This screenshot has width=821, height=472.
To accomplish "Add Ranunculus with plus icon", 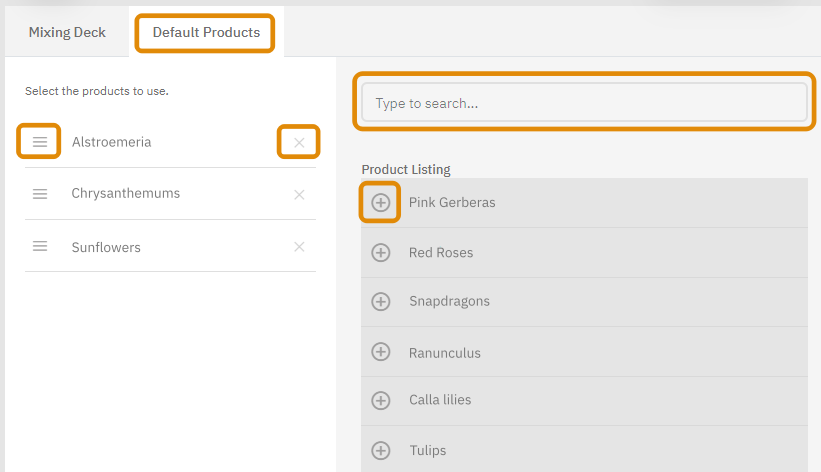I will [x=381, y=352].
